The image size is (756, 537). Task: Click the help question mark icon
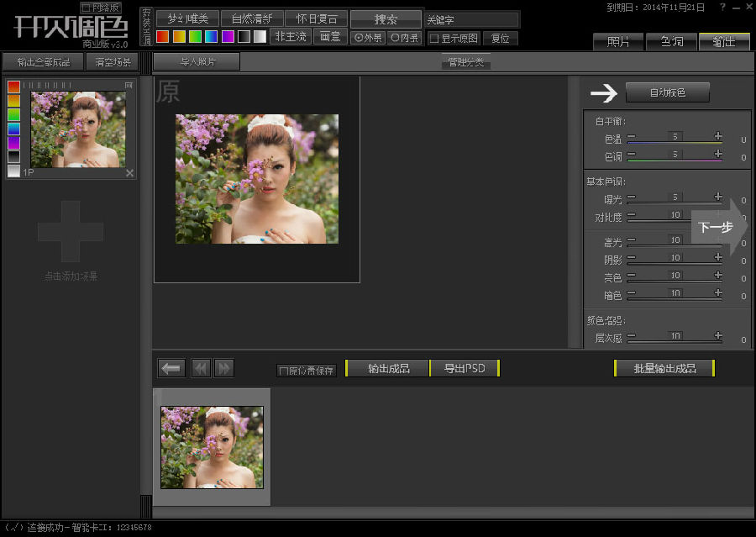(723, 7)
